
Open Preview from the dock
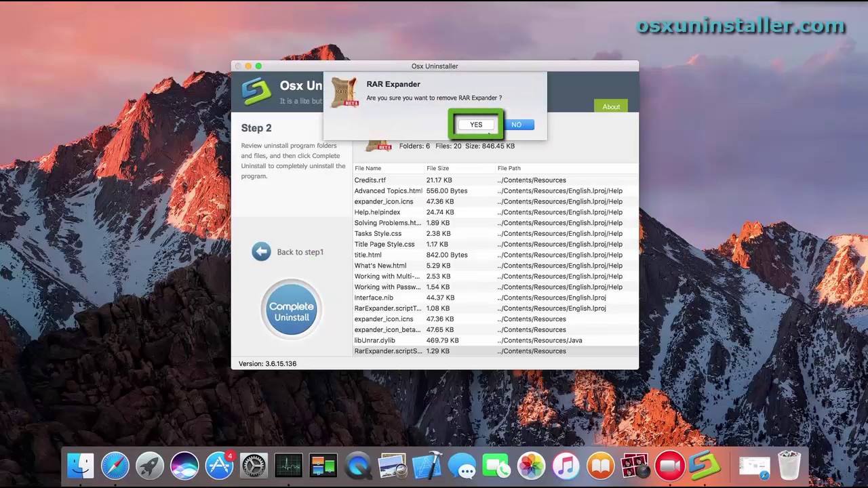tap(393, 466)
